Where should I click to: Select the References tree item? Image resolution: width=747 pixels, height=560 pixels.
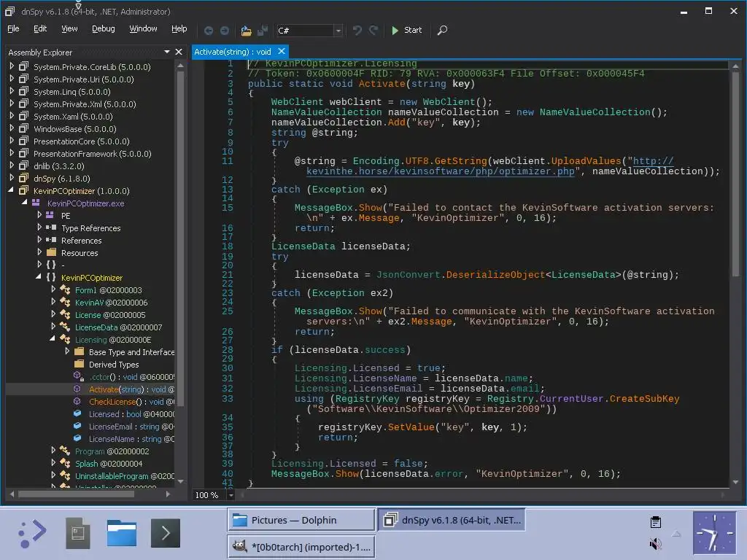[x=81, y=241]
